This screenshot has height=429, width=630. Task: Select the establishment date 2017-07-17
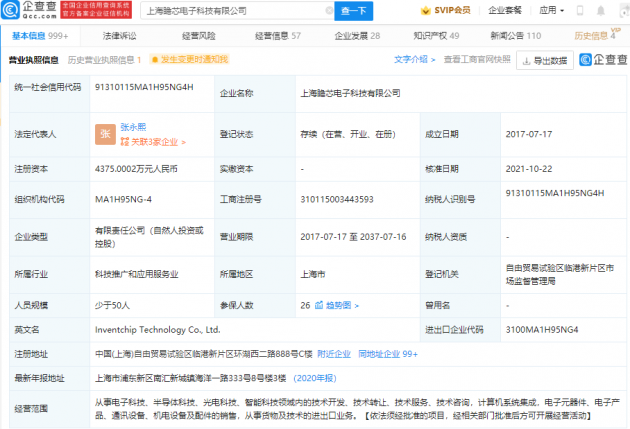pos(529,134)
